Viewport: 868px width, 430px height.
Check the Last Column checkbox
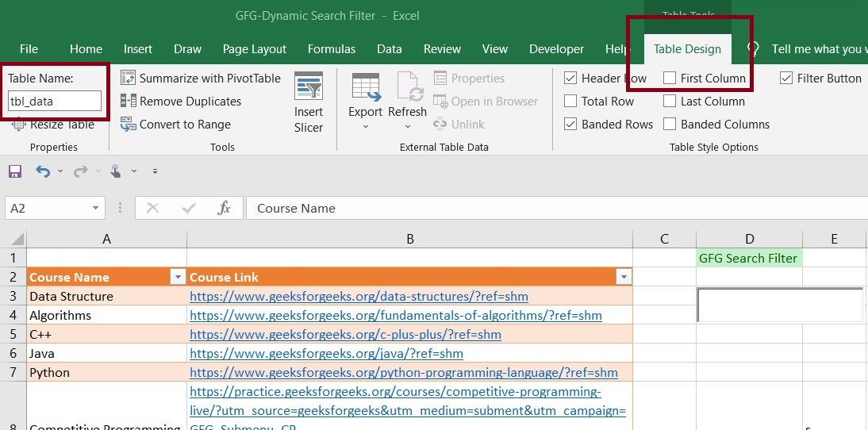670,102
